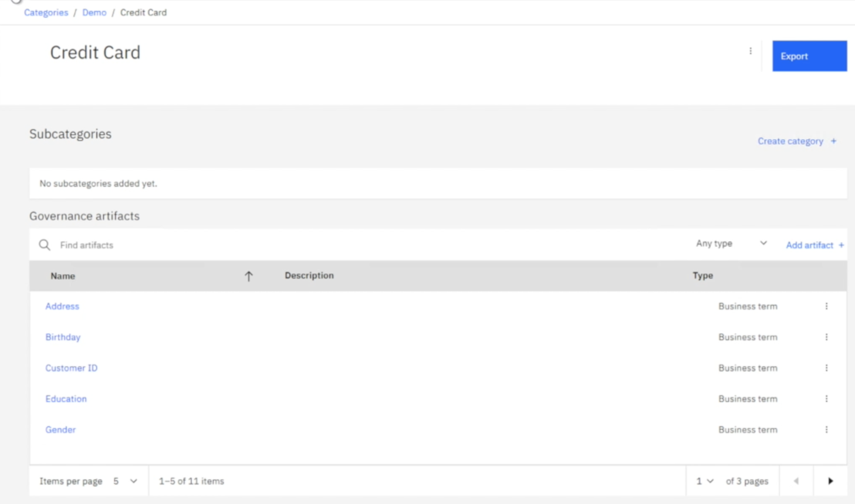
Task: Click the search magnifier icon
Action: pyautogui.click(x=44, y=245)
